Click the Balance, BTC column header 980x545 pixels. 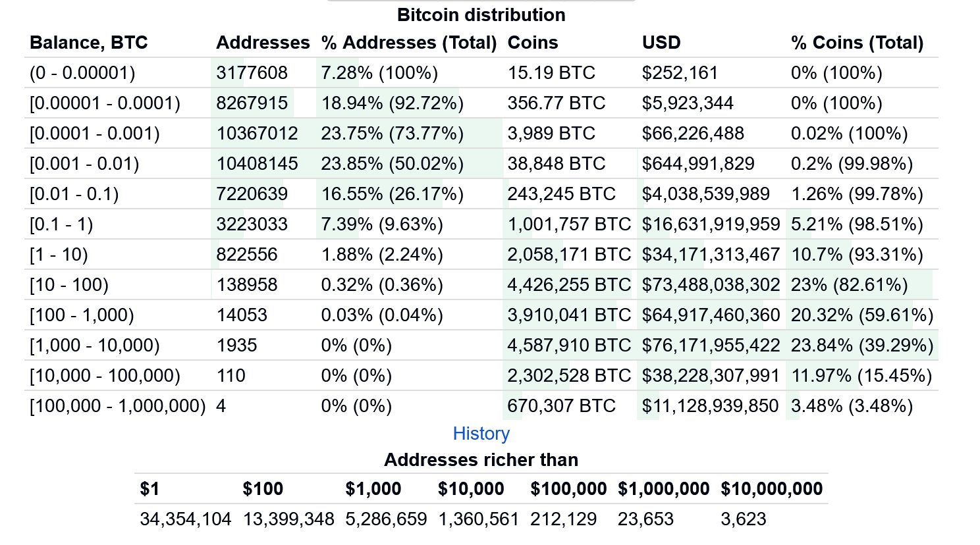pyautogui.click(x=89, y=43)
